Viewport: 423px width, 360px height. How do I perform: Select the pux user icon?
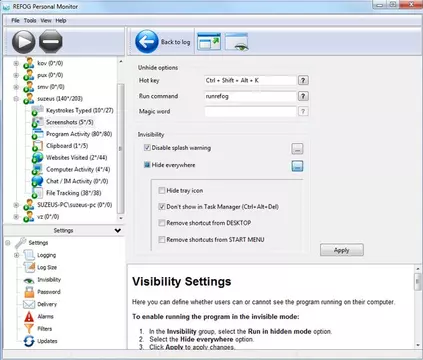point(29,75)
